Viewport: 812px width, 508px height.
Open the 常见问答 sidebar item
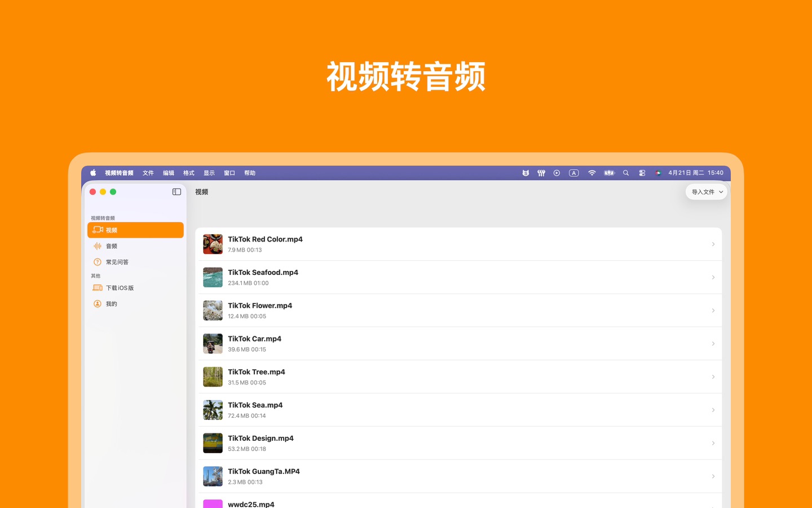tap(135, 262)
